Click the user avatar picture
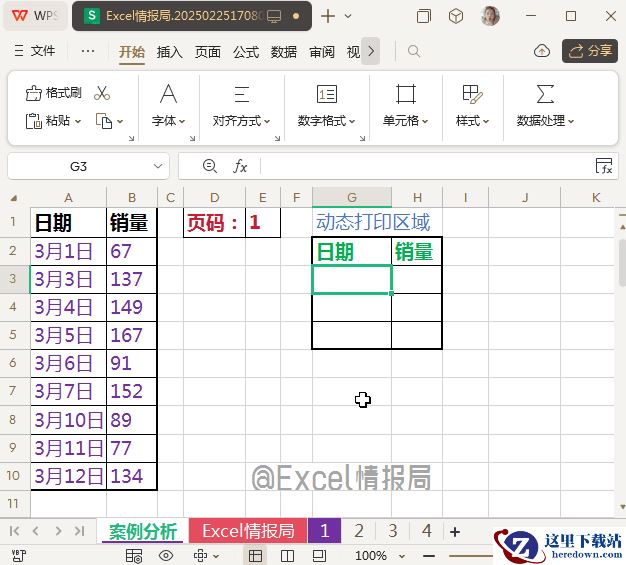 [490, 16]
